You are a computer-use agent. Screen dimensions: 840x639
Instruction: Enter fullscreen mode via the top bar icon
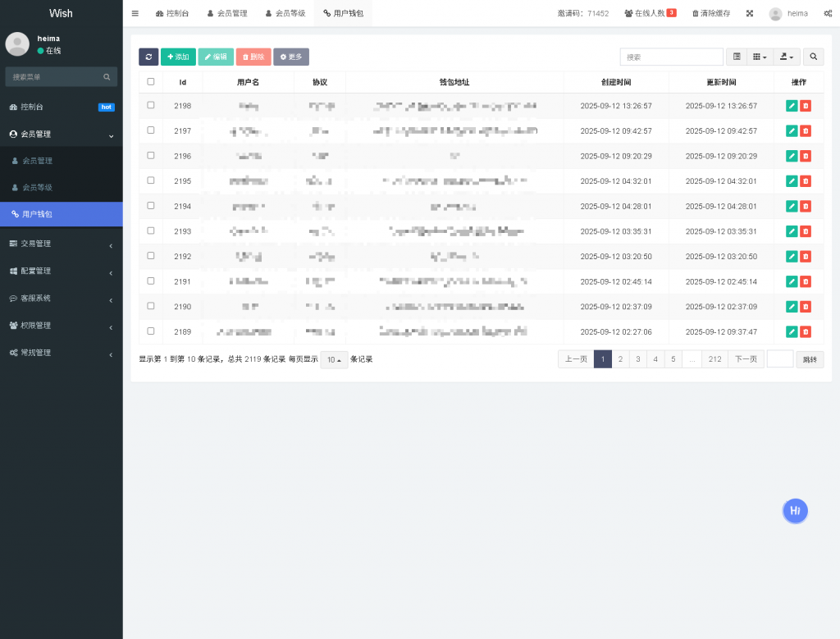click(x=750, y=13)
